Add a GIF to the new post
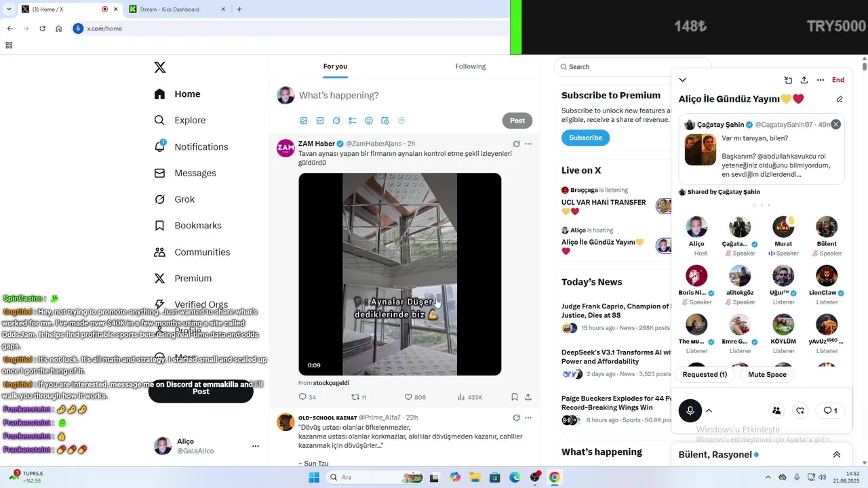This screenshot has height=488, width=868. click(x=320, y=121)
